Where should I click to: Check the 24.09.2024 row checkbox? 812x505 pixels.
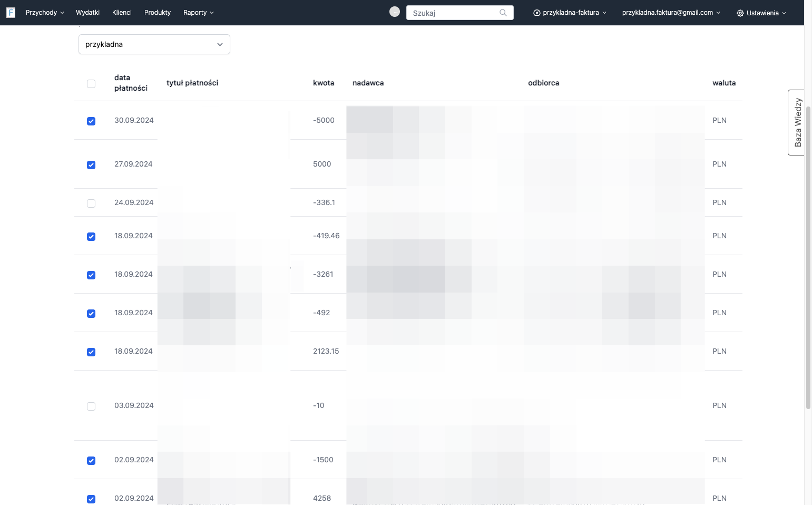91,203
